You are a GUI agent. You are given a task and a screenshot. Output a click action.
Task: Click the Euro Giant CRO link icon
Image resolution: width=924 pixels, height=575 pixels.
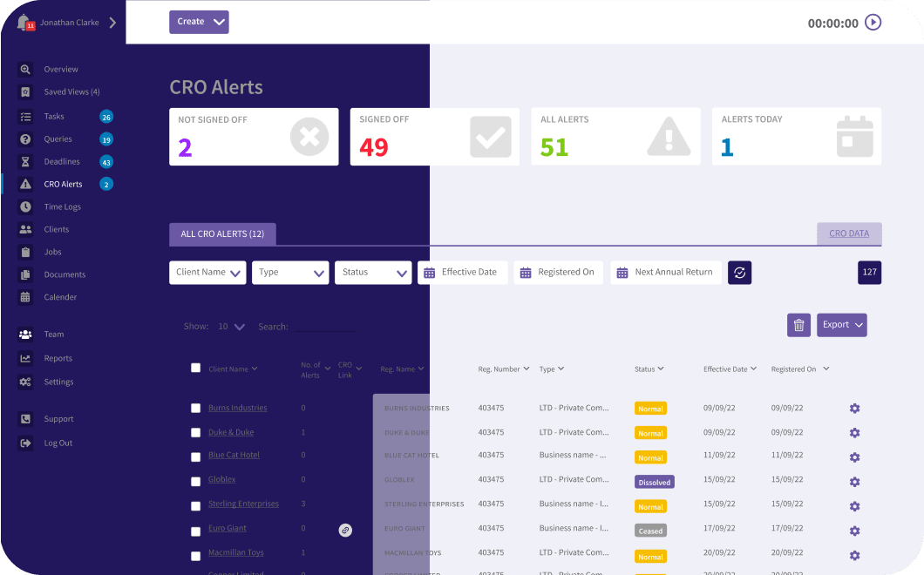[x=345, y=531]
